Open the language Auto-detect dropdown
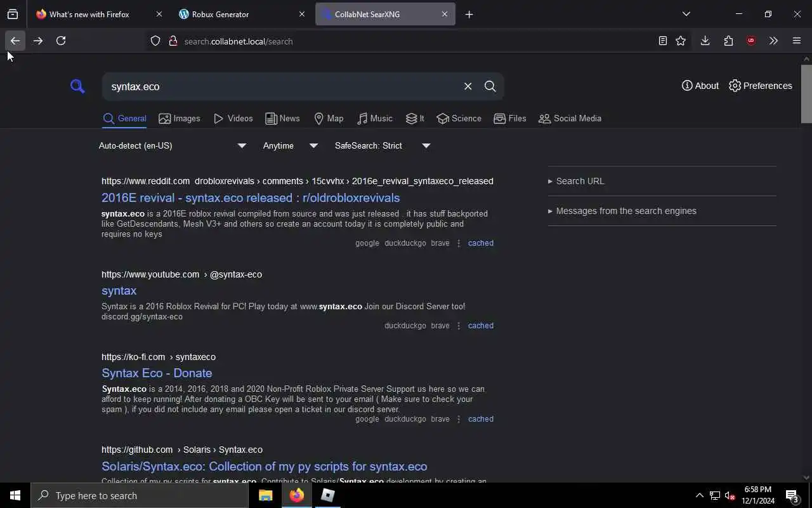The height and width of the screenshot is (508, 812). point(172,145)
